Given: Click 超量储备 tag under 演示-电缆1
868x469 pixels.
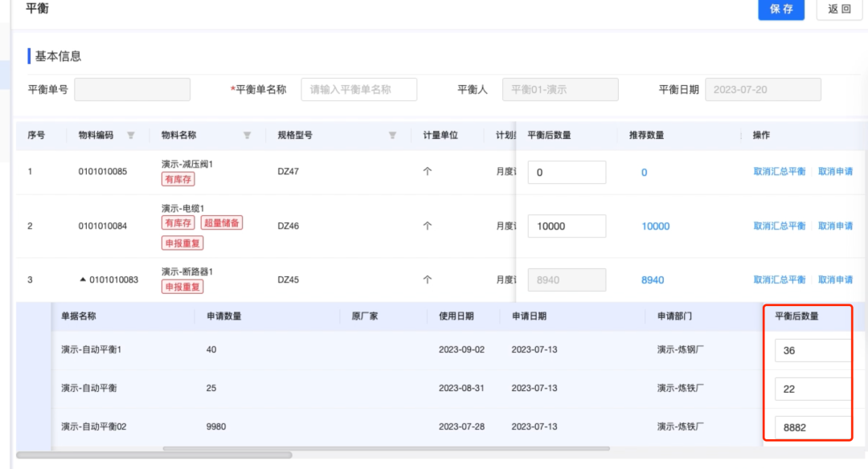Looking at the screenshot, I should [222, 223].
